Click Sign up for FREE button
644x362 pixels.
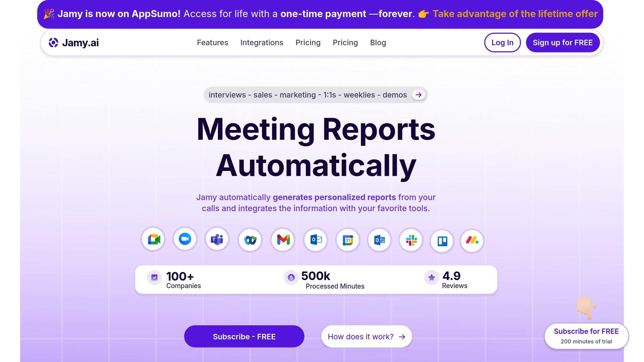point(563,42)
